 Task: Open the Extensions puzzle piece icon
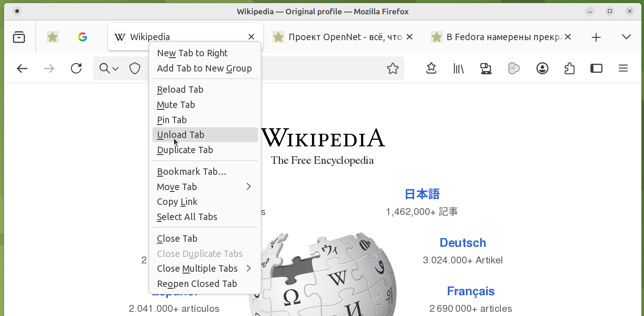570,69
